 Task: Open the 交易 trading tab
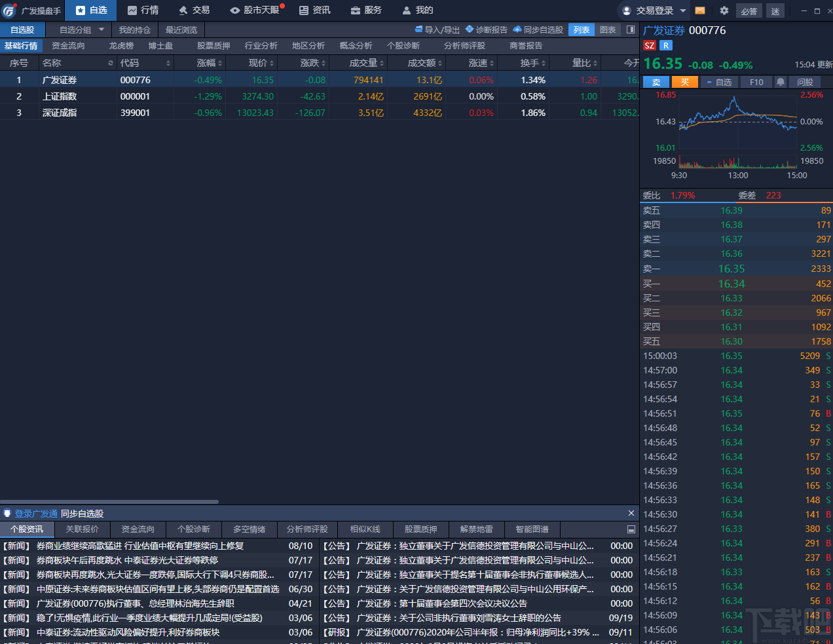[194, 10]
